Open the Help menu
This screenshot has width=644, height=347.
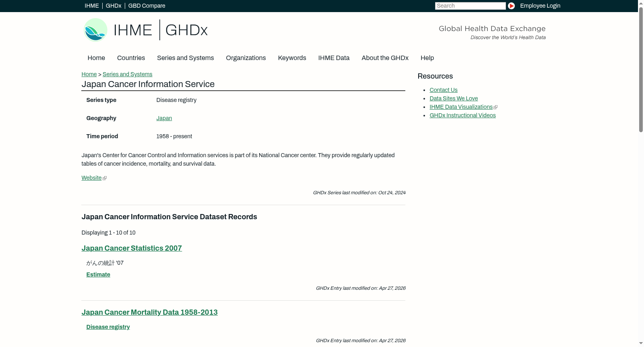tap(427, 58)
